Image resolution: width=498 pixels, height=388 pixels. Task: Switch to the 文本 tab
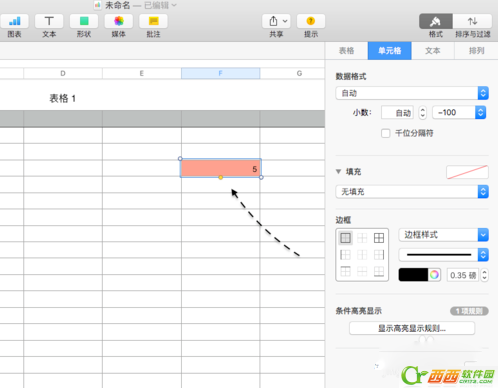pos(433,51)
